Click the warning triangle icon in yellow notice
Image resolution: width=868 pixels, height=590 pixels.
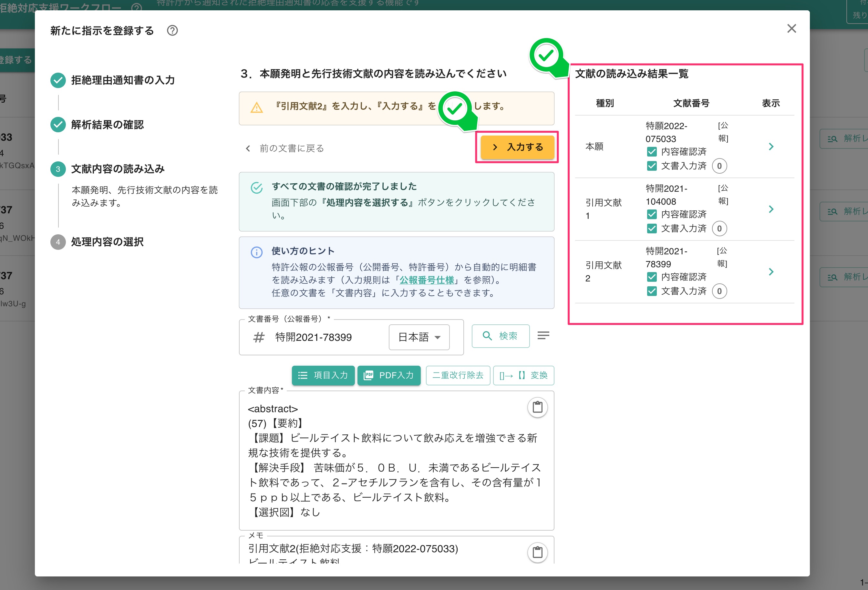click(x=257, y=107)
